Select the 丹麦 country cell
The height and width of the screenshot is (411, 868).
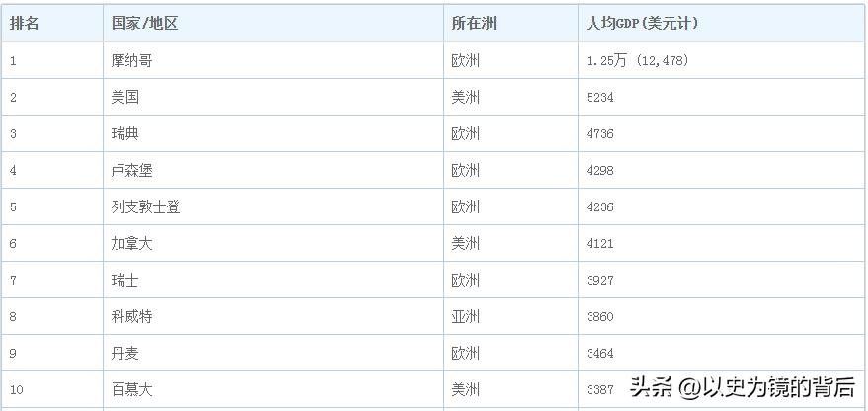[125, 353]
